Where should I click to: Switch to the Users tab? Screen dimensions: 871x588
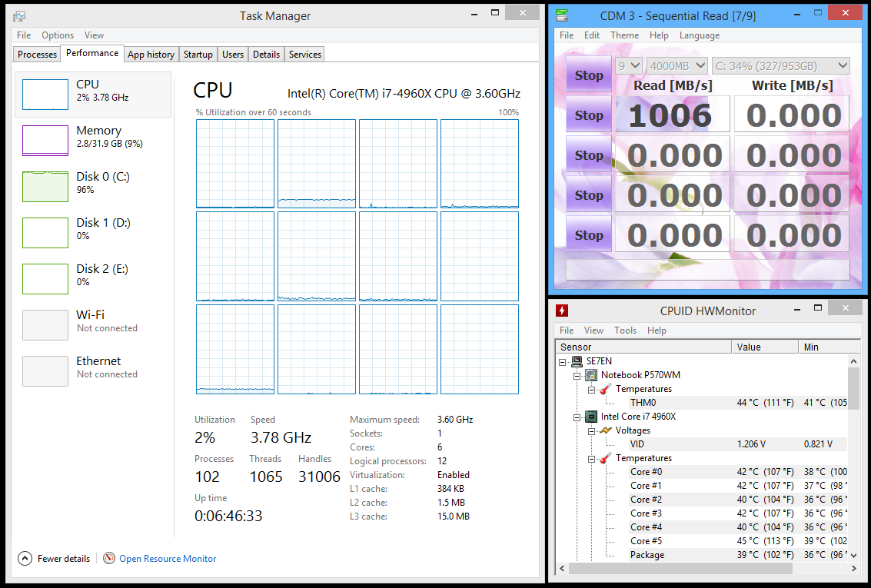[x=233, y=55]
